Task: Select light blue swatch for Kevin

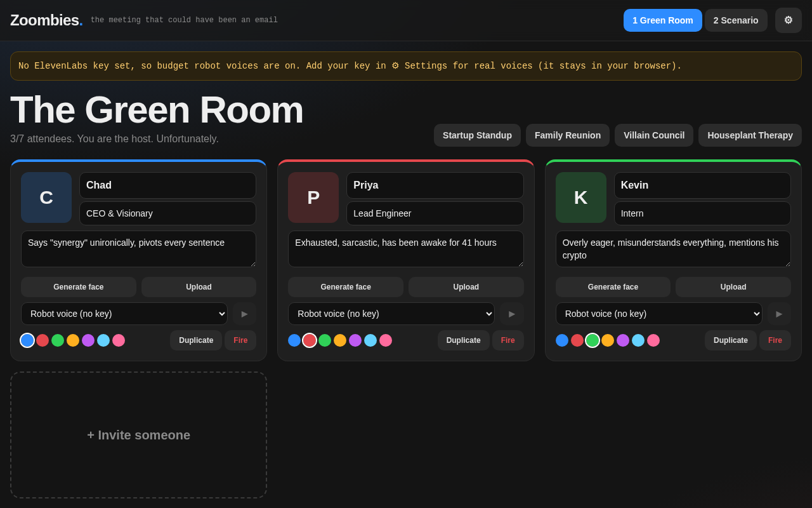Action: [x=638, y=340]
